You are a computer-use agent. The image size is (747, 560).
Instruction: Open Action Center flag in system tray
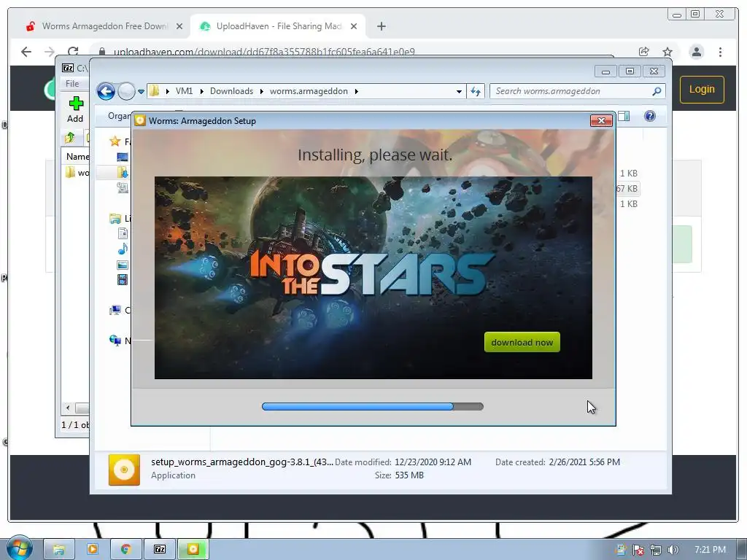638,550
